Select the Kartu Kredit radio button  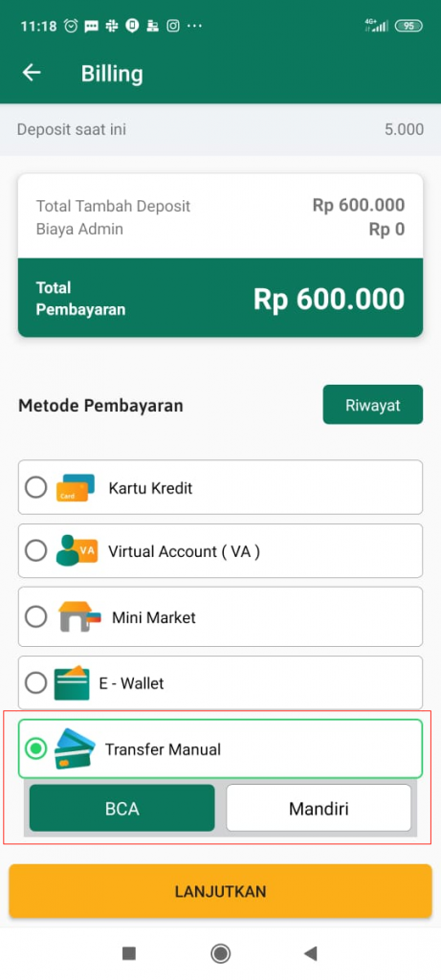click(35, 487)
